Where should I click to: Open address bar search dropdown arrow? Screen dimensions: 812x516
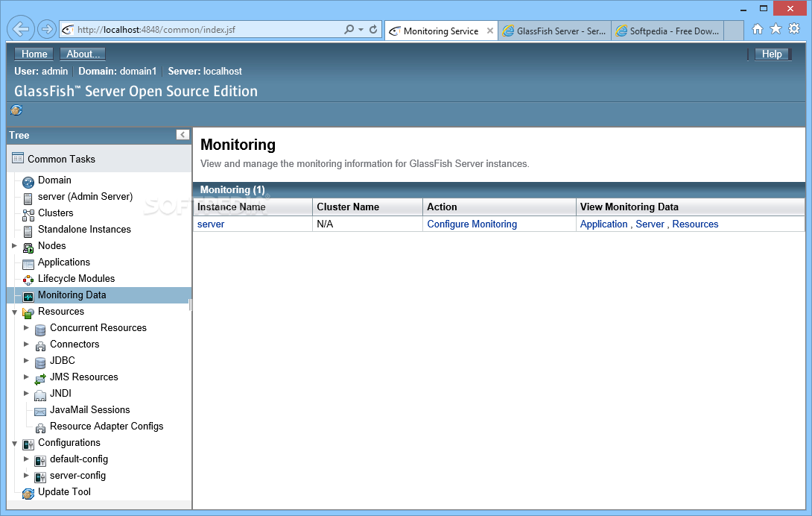pyautogui.click(x=361, y=30)
